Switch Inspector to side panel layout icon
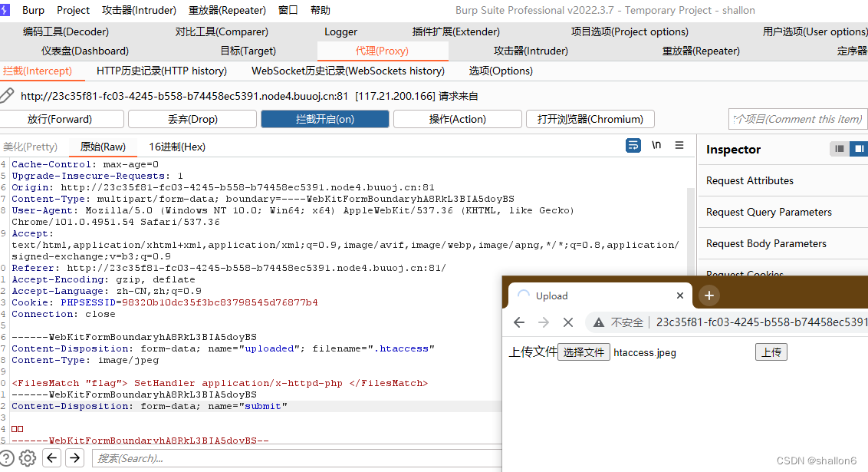Viewport: 868px width, 472px height. click(x=859, y=149)
